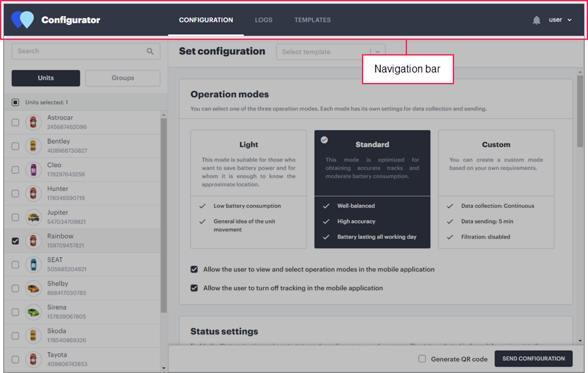Click the Skoda unit name
The height and width of the screenshot is (373, 588).
(57, 331)
